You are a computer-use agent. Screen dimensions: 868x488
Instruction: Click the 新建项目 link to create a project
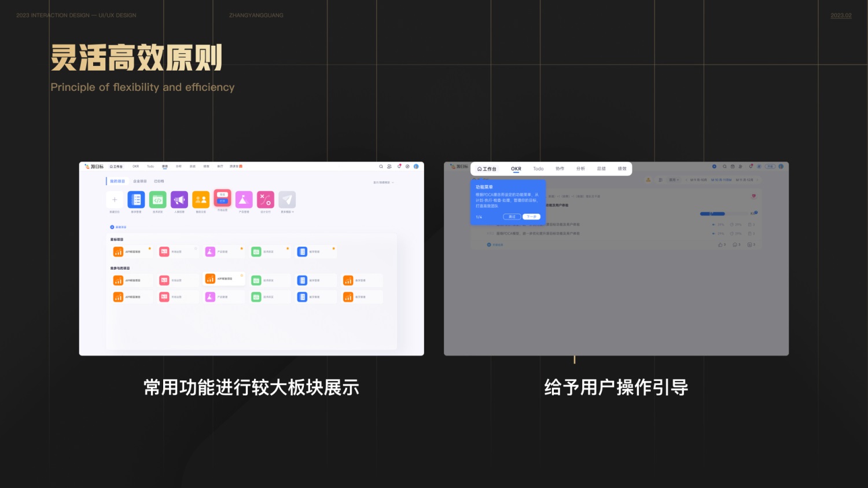click(x=119, y=227)
